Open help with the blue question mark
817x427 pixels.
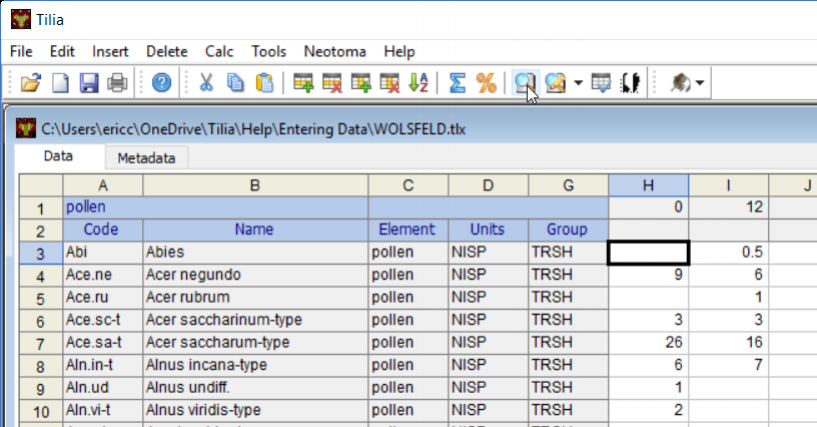click(162, 83)
